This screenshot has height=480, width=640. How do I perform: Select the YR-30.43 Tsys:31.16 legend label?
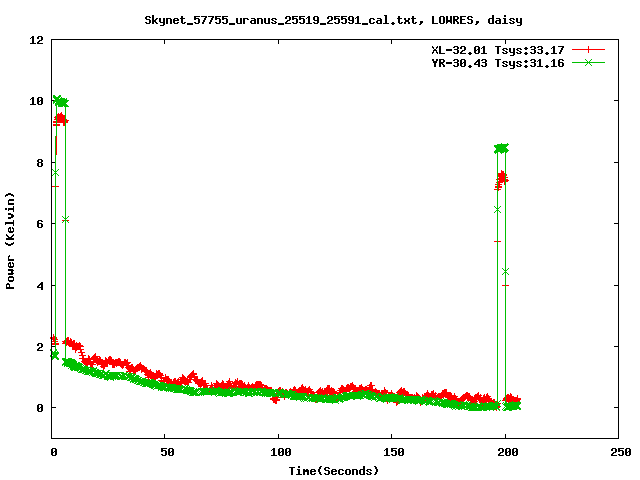click(x=498, y=63)
